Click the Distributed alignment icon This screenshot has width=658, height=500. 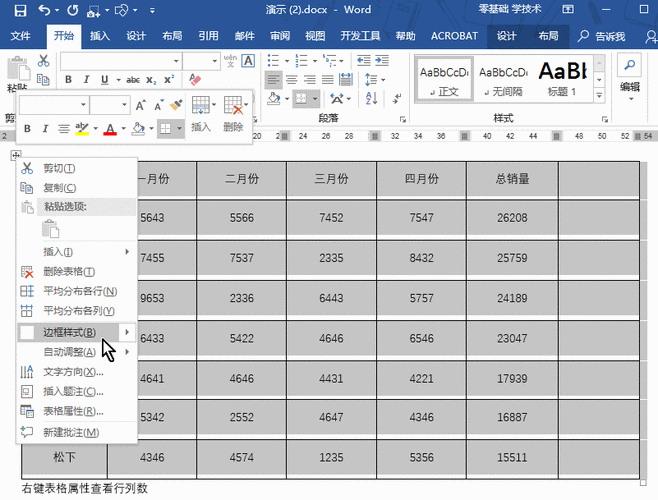coord(346,79)
